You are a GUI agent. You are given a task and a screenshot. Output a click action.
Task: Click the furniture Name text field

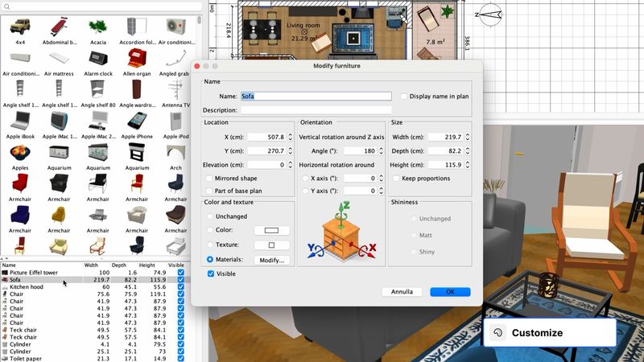pyautogui.click(x=316, y=96)
